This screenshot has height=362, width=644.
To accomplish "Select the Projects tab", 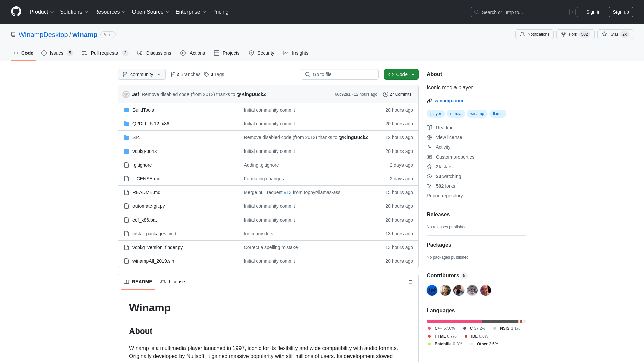I will tap(226, 53).
